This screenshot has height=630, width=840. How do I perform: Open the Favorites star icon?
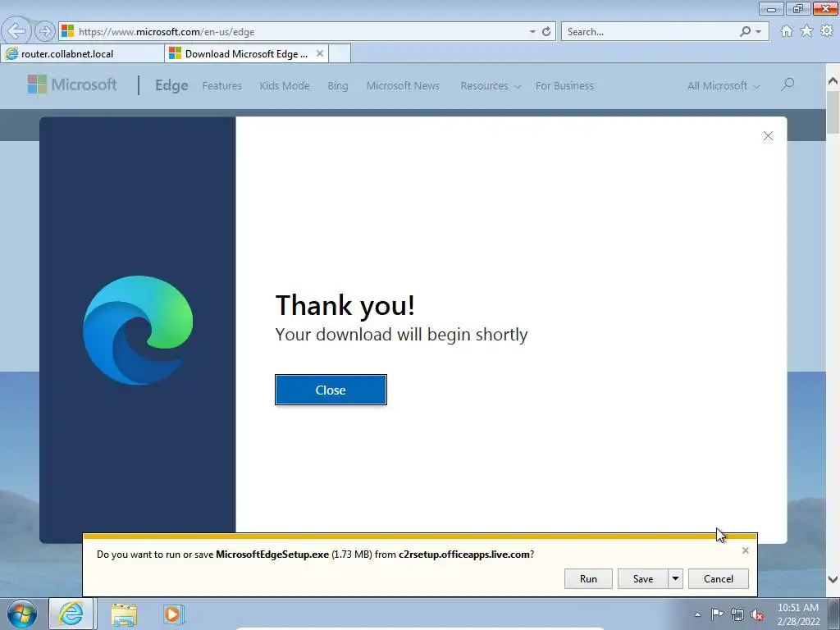pyautogui.click(x=806, y=31)
